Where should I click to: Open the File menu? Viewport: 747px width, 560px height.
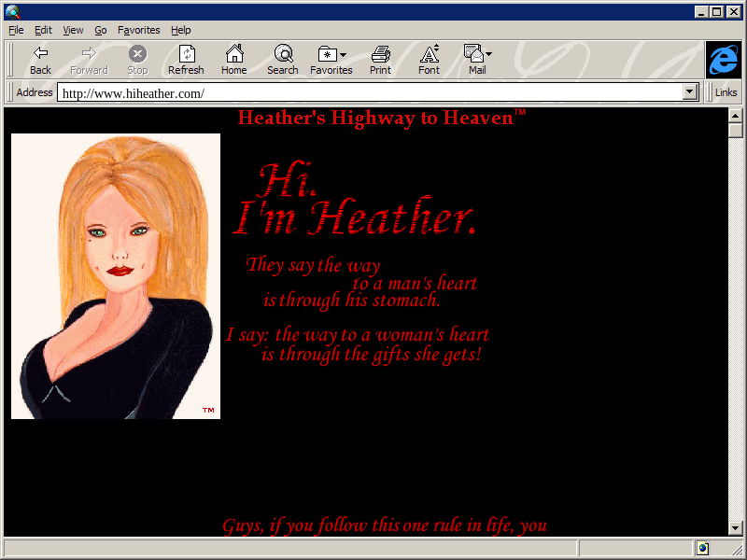coord(16,30)
